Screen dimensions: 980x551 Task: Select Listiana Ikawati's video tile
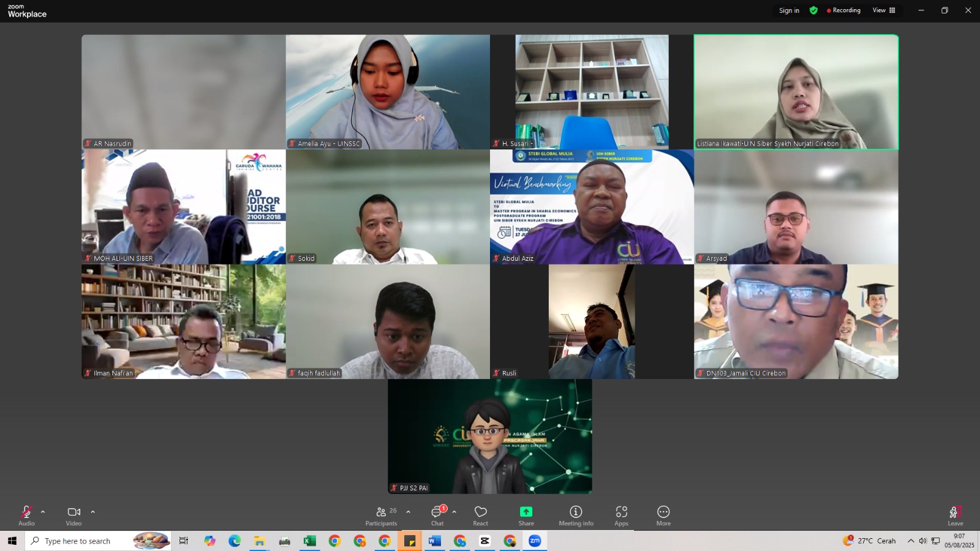[796, 92]
